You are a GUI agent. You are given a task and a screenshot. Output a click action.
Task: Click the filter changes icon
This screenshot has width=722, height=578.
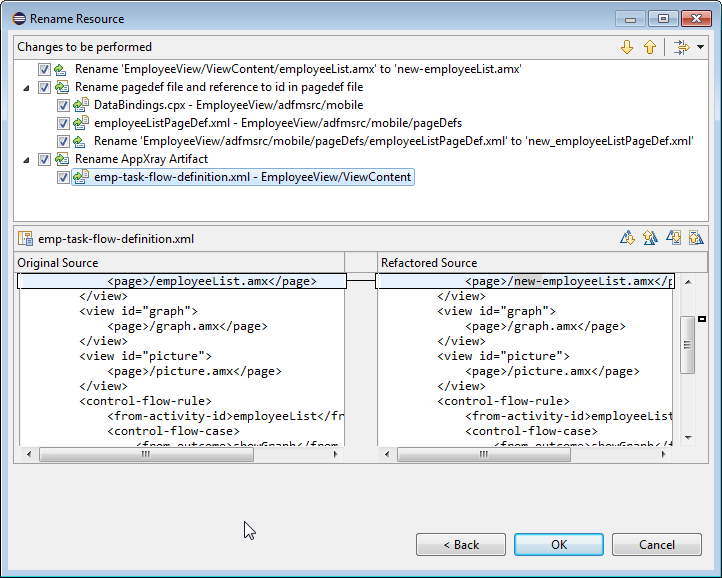(x=681, y=47)
